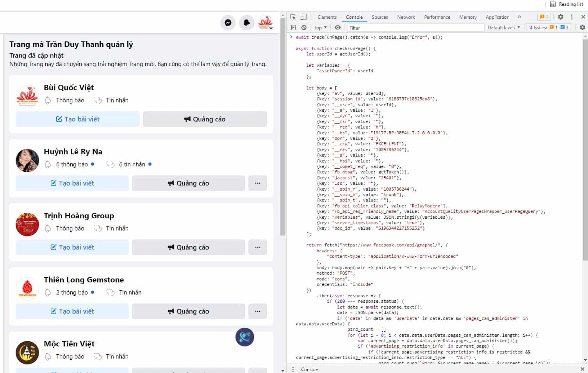588x373 pixels.
Task: Switch to the Sources tab
Action: point(380,17)
